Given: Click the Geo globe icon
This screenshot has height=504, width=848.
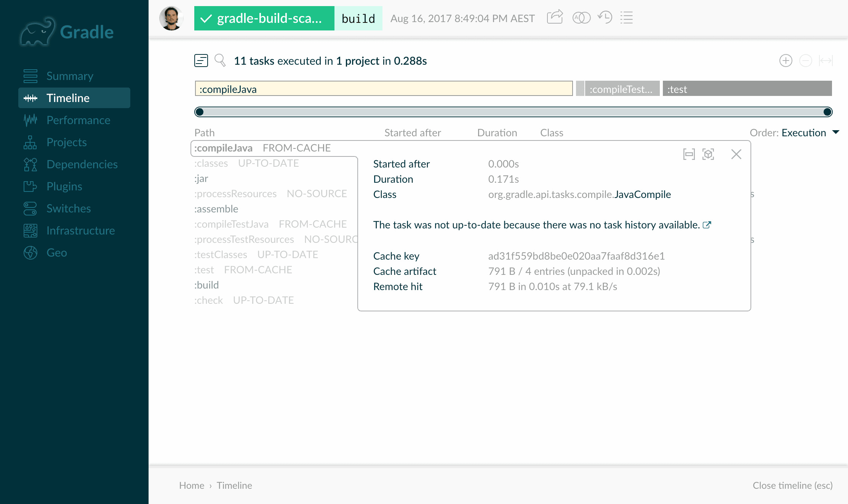Looking at the screenshot, I should tap(30, 253).
